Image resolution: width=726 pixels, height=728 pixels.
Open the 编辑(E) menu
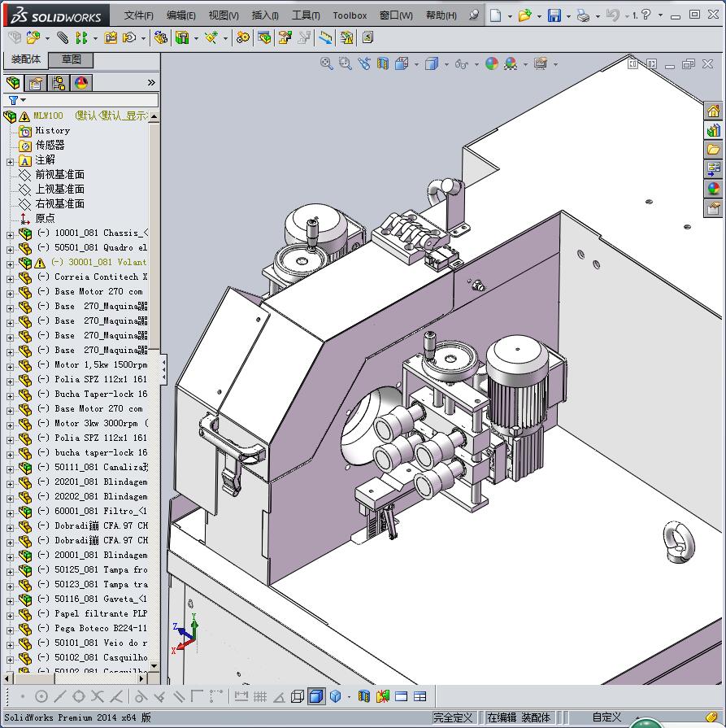click(x=181, y=15)
